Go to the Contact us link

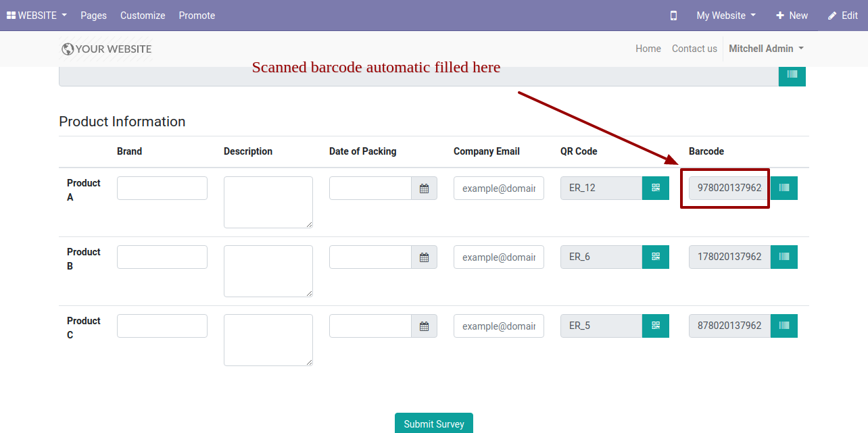click(694, 49)
